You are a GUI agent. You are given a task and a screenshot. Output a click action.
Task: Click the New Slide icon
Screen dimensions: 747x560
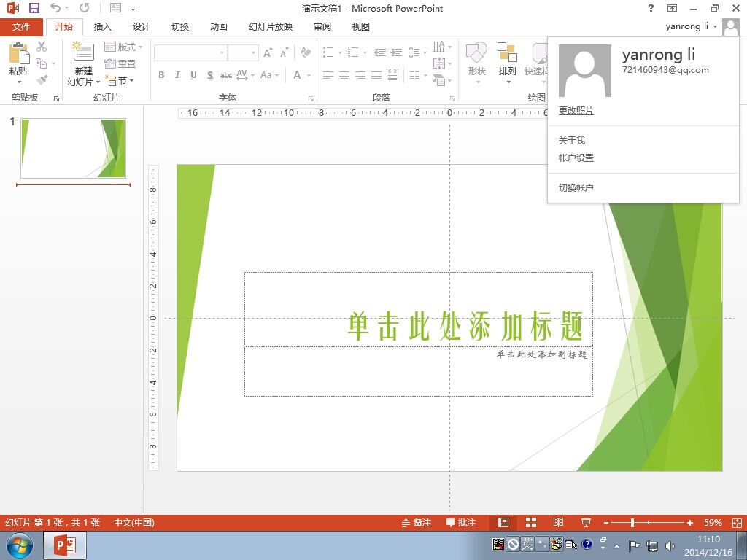[x=83, y=52]
